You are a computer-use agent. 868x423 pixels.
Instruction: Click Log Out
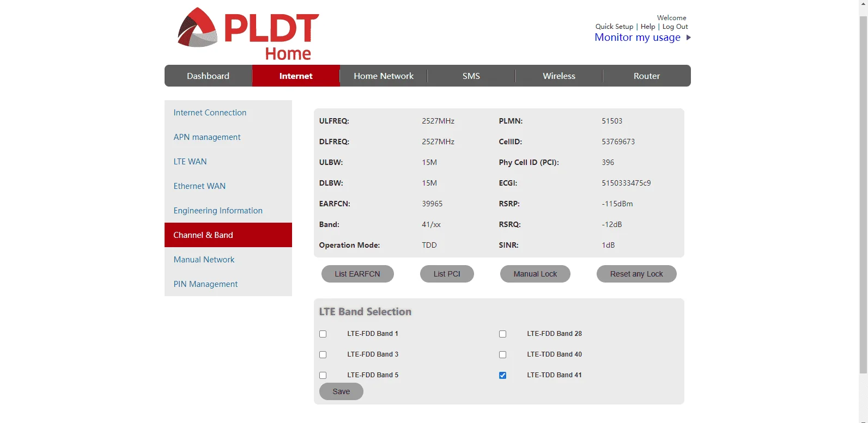click(x=675, y=27)
